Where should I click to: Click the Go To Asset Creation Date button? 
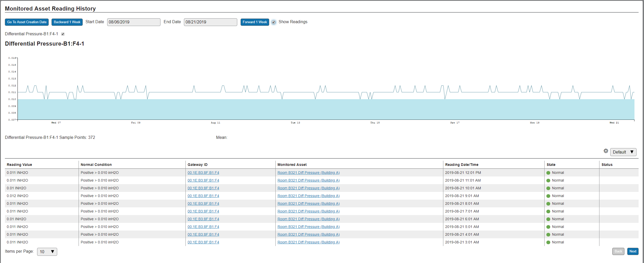click(x=27, y=22)
